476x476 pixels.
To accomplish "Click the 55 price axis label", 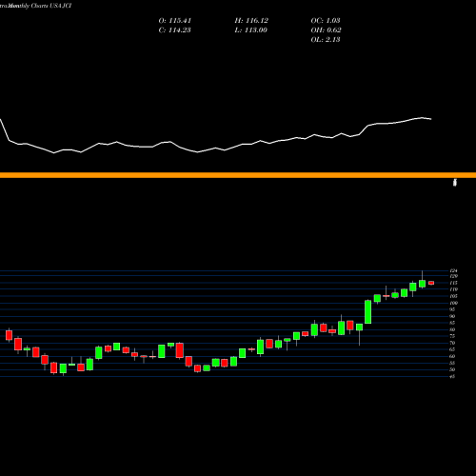I will pos(452,363).
